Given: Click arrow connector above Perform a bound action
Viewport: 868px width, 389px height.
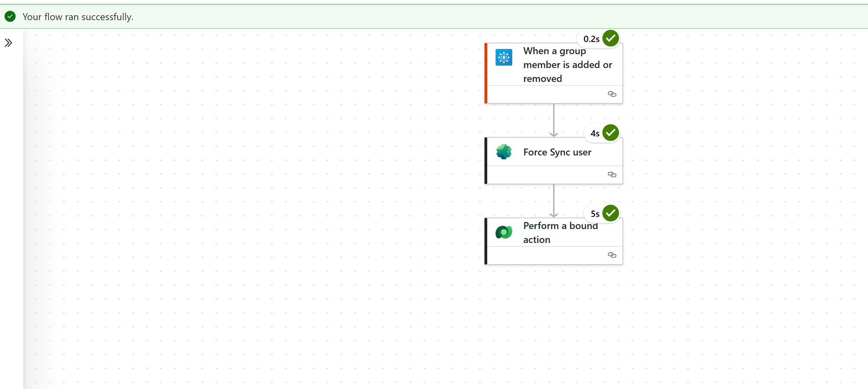Looking at the screenshot, I should (x=553, y=201).
